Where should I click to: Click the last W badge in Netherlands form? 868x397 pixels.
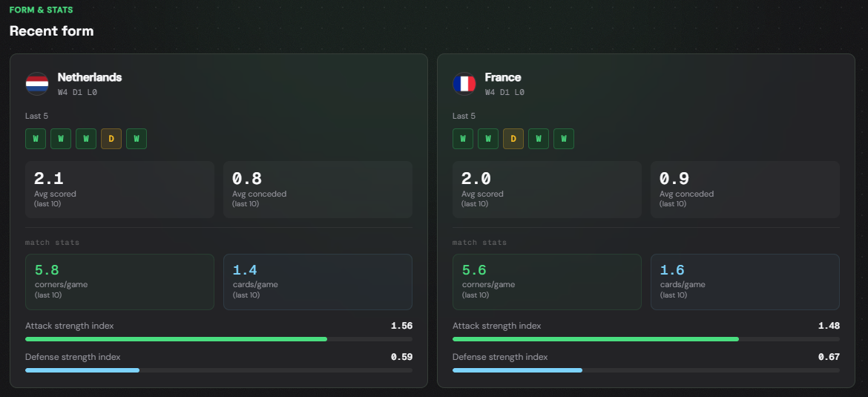(137, 139)
